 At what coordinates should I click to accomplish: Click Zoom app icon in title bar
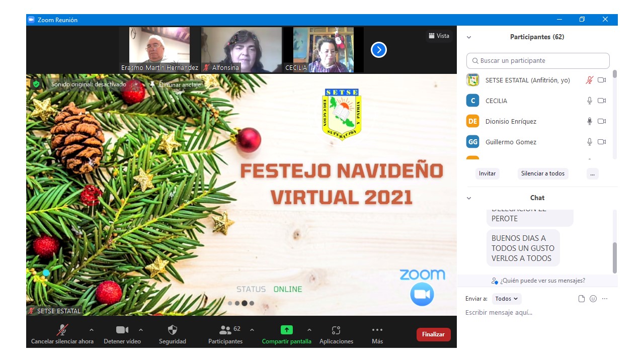click(31, 20)
